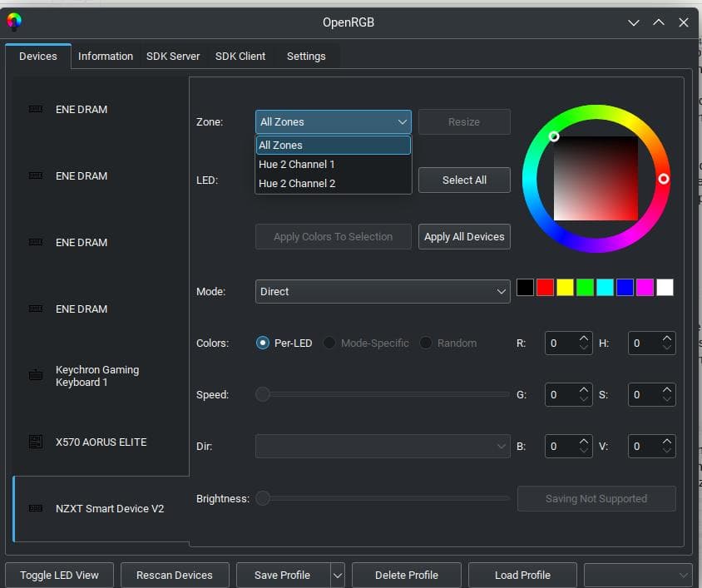Viewport: 702px width, 588px height.
Task: Pick the yellow color swatch
Action: [x=565, y=287]
